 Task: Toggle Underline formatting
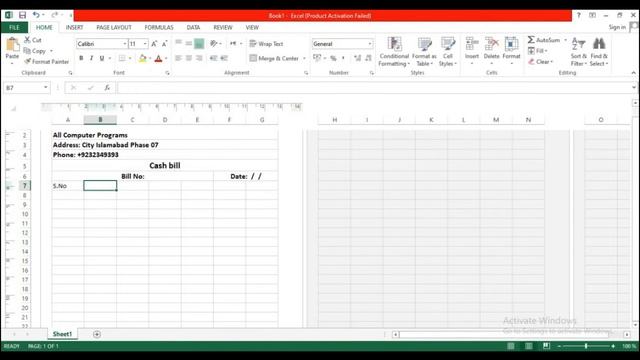[x=102, y=58]
